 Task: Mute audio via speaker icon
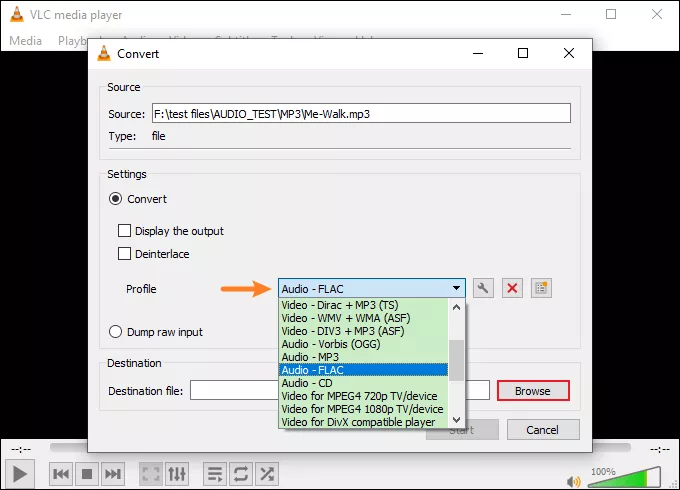[x=573, y=481]
